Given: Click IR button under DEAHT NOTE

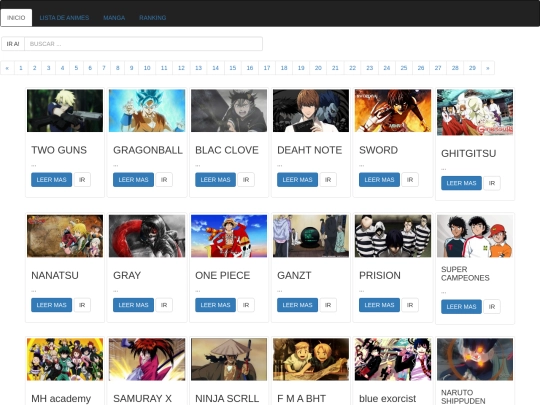Looking at the screenshot, I should click(328, 180).
